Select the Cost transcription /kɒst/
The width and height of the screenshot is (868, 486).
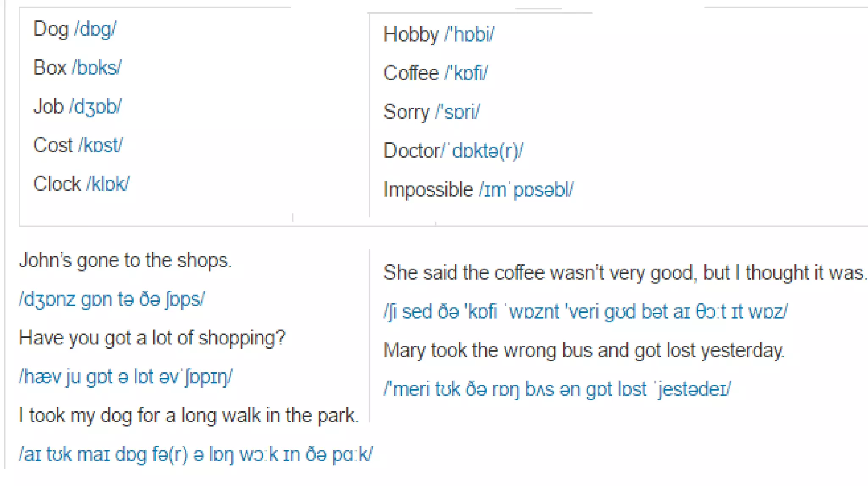pos(101,145)
